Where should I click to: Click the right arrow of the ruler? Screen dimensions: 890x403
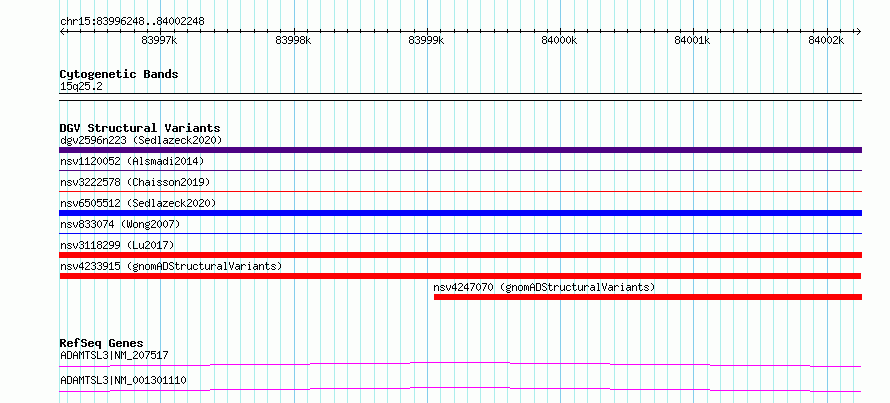[858, 31]
